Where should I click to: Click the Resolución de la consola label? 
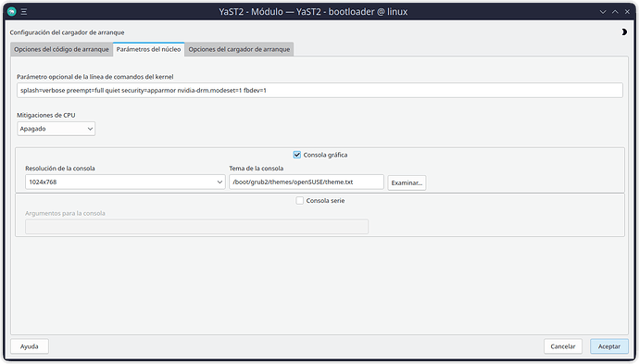pos(60,169)
